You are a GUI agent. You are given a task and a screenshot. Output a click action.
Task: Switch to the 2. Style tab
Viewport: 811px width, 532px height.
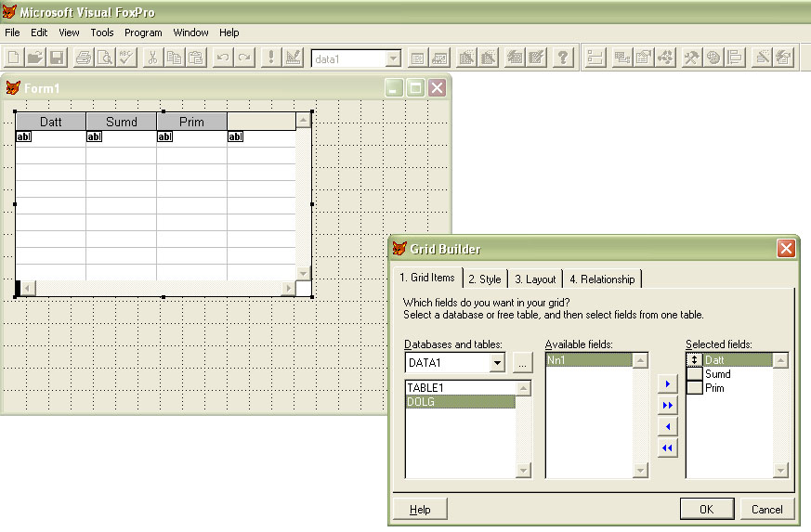pos(485,279)
